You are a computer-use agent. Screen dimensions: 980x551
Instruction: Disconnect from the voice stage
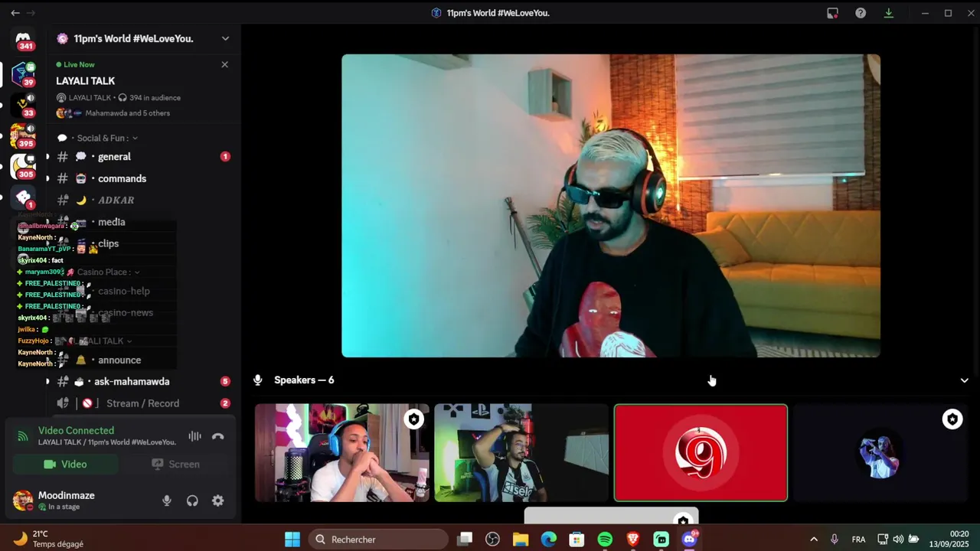click(x=218, y=436)
